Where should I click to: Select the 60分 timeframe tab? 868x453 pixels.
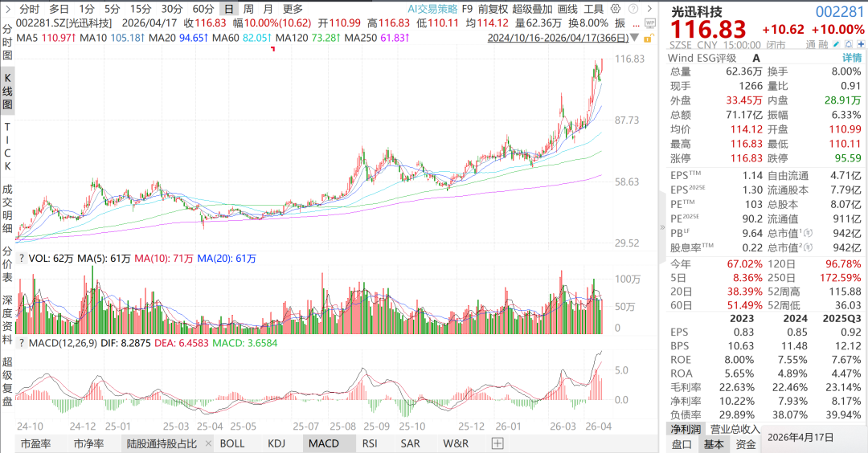click(203, 9)
